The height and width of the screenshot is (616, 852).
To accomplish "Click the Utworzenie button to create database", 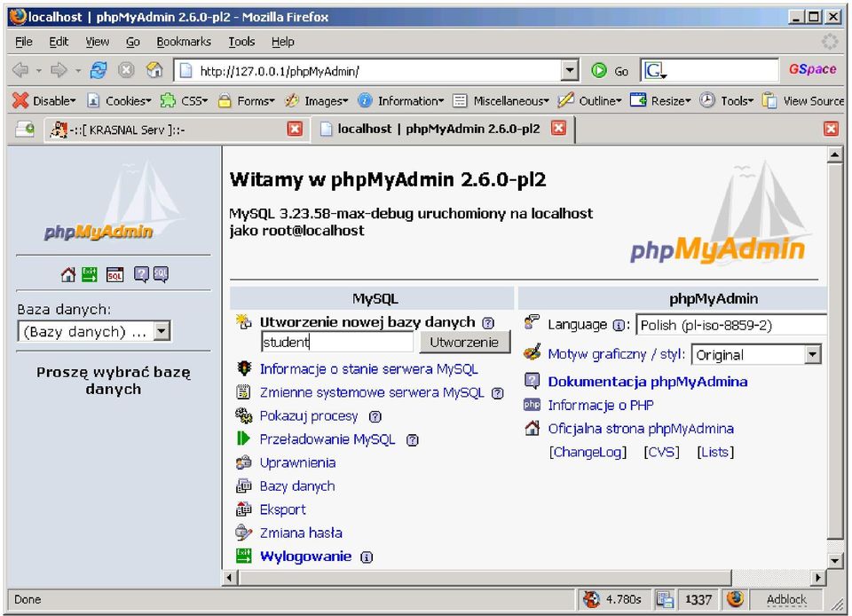I will [x=464, y=343].
